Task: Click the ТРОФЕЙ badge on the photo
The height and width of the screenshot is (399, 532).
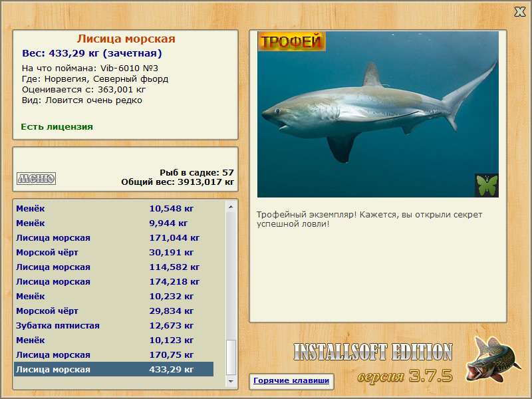Action: (x=292, y=41)
